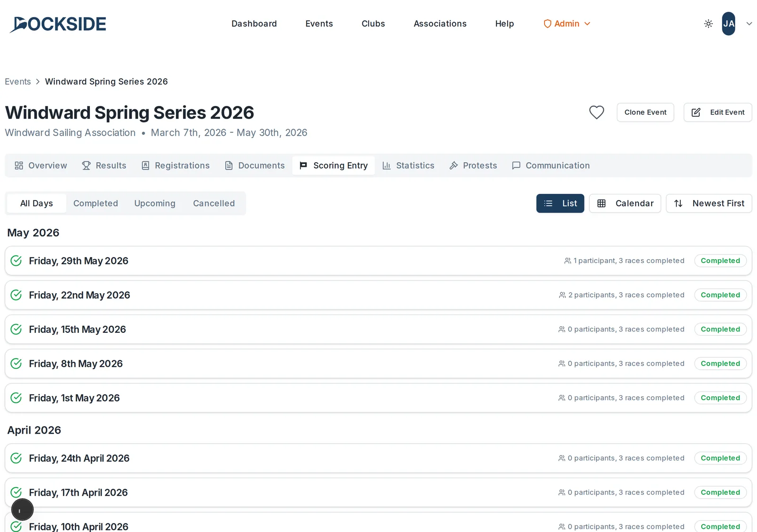
Task: Toggle the light/dark theme sun icon
Action: [x=708, y=24]
